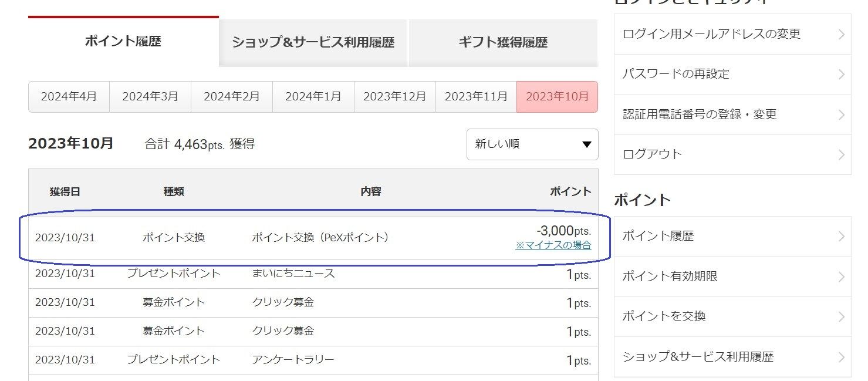
Task: Click the ※マイナスの場合 link
Action: (553, 245)
